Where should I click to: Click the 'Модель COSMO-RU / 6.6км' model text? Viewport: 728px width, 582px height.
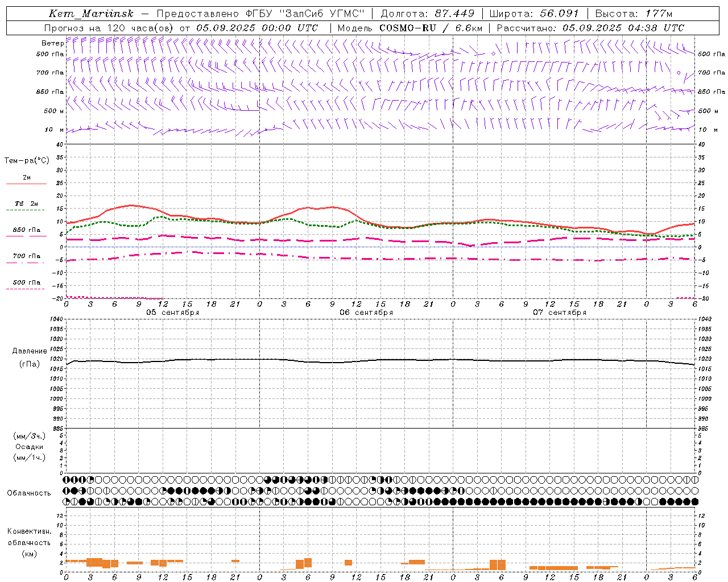pyautogui.click(x=410, y=28)
